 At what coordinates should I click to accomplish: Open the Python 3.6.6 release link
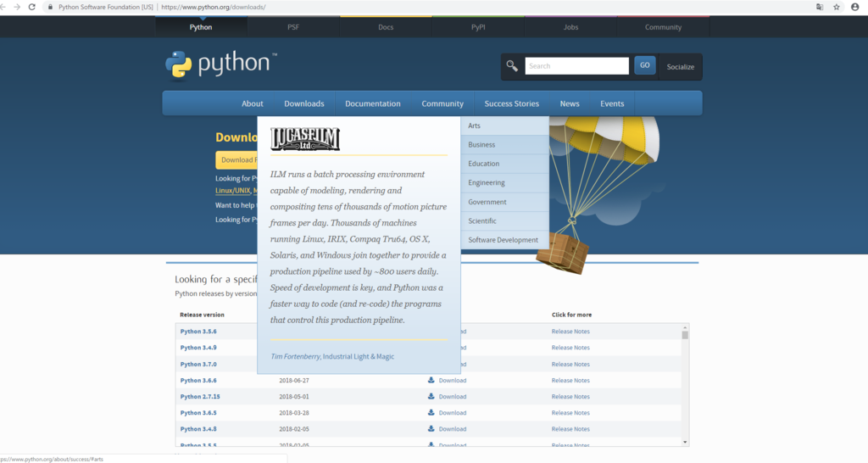(198, 380)
